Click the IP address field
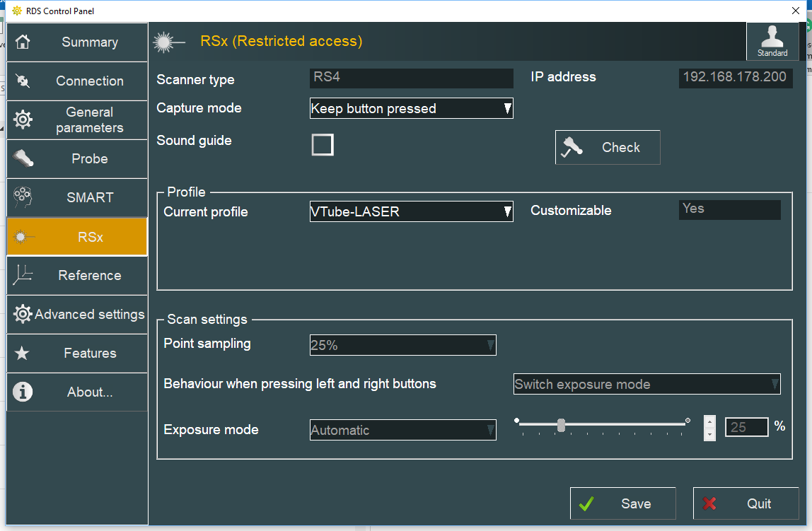The image size is (812, 531). pyautogui.click(x=735, y=77)
